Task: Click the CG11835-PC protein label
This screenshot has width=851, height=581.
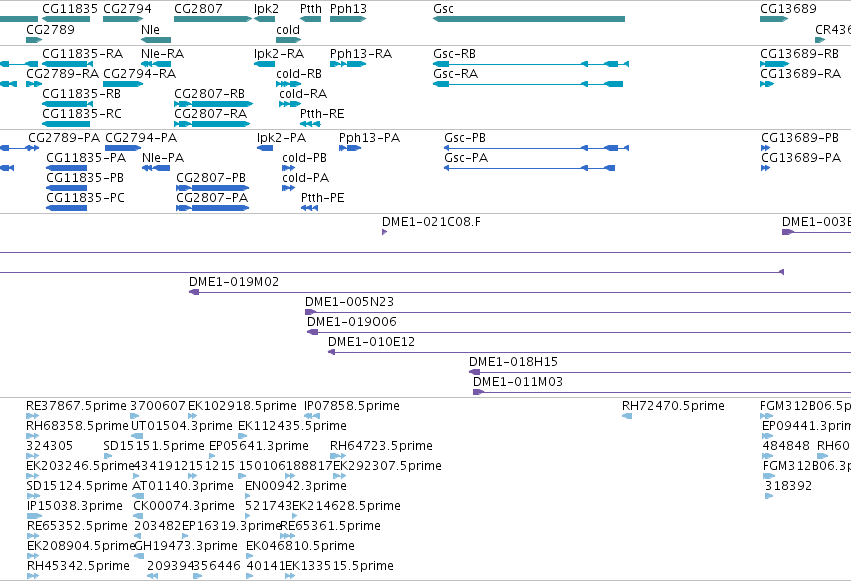Action: pos(85,197)
